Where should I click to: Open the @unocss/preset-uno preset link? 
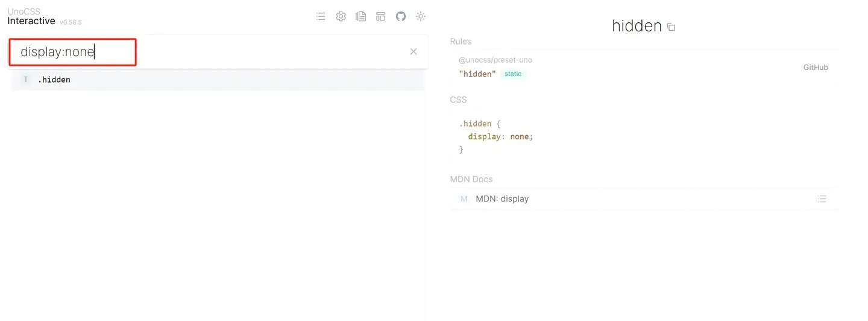(495, 60)
